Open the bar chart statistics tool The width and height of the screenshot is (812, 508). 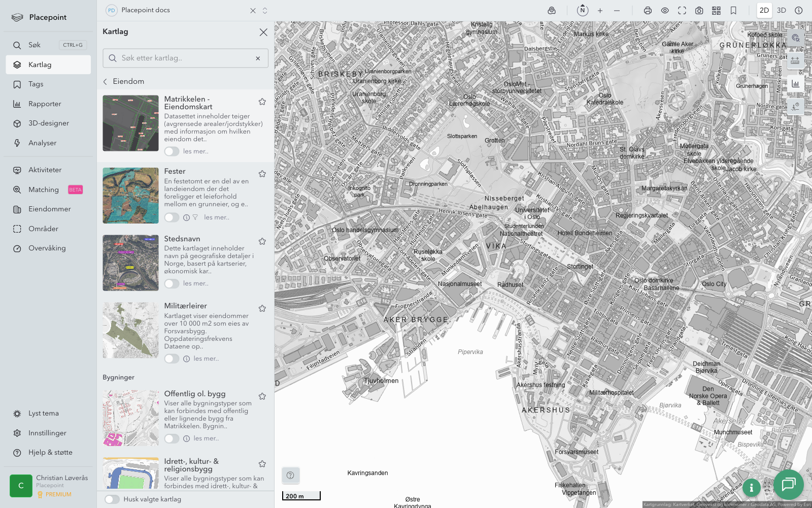click(795, 84)
